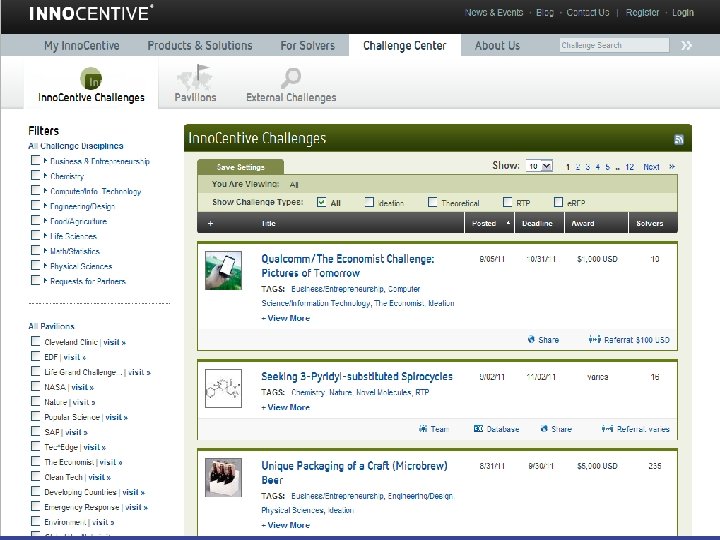This screenshot has height=540, width=720.
Task: Expand the Requests for Partners arrow
Action: [x=45, y=281]
